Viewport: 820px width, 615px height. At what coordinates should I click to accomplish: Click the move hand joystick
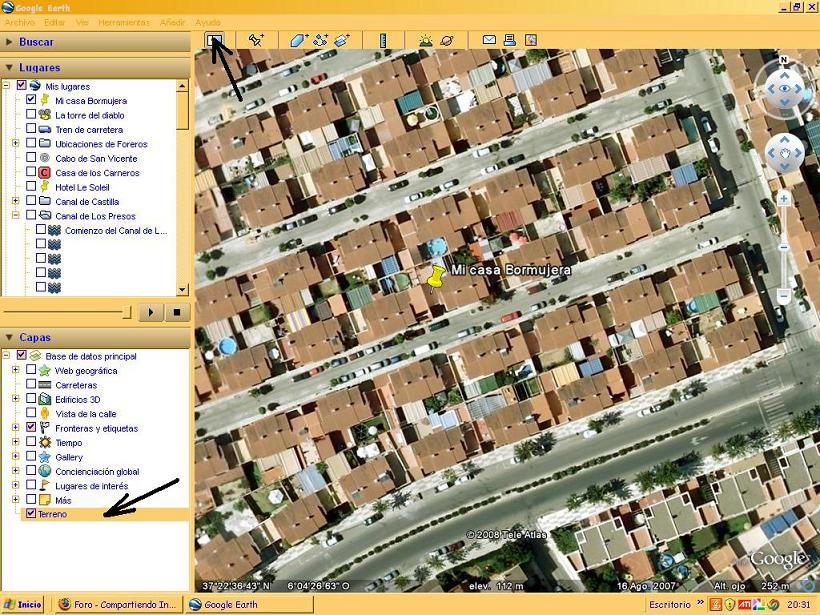[784, 153]
